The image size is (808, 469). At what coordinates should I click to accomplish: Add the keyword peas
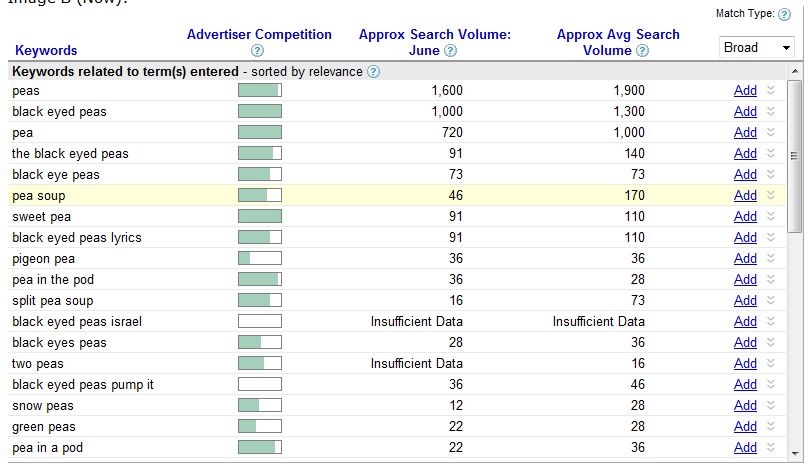[745, 91]
